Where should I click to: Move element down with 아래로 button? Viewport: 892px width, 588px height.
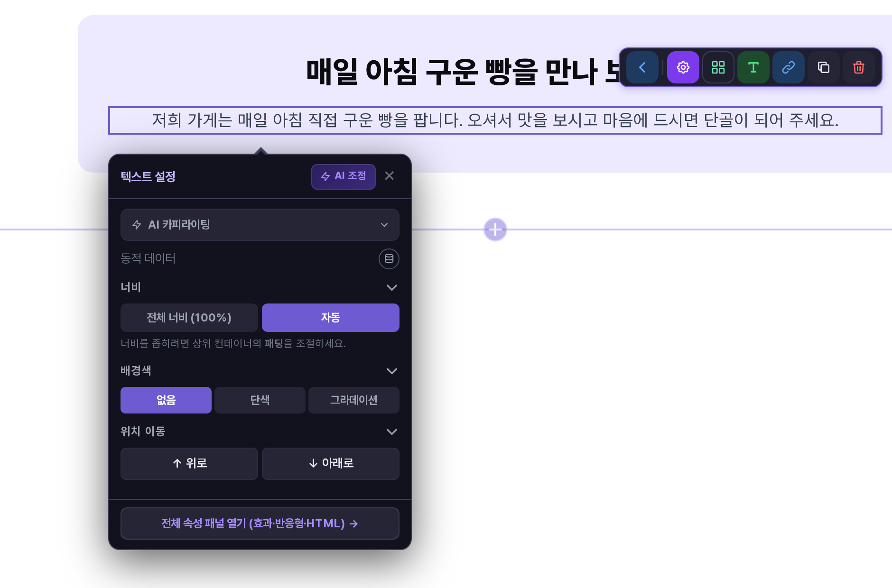330,463
